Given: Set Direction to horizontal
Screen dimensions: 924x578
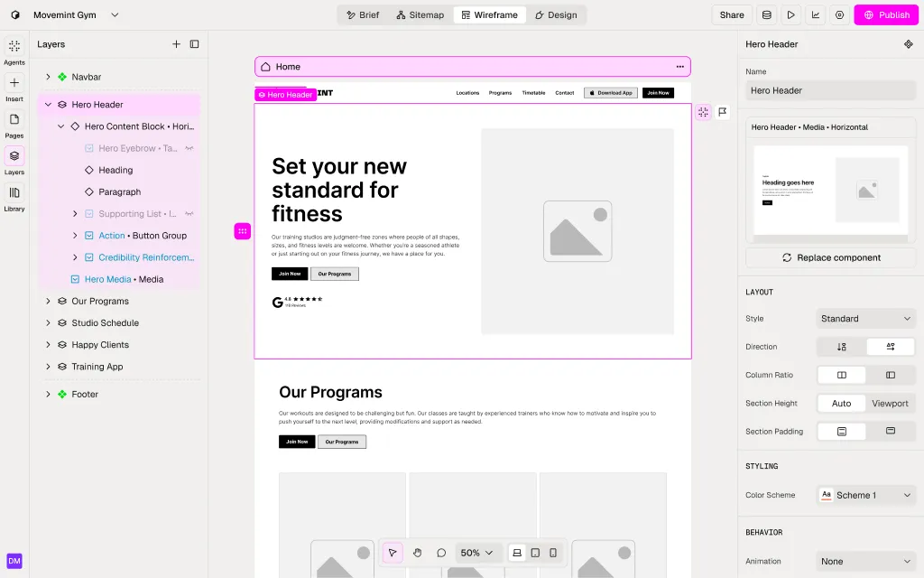Looking at the screenshot, I should coord(891,347).
